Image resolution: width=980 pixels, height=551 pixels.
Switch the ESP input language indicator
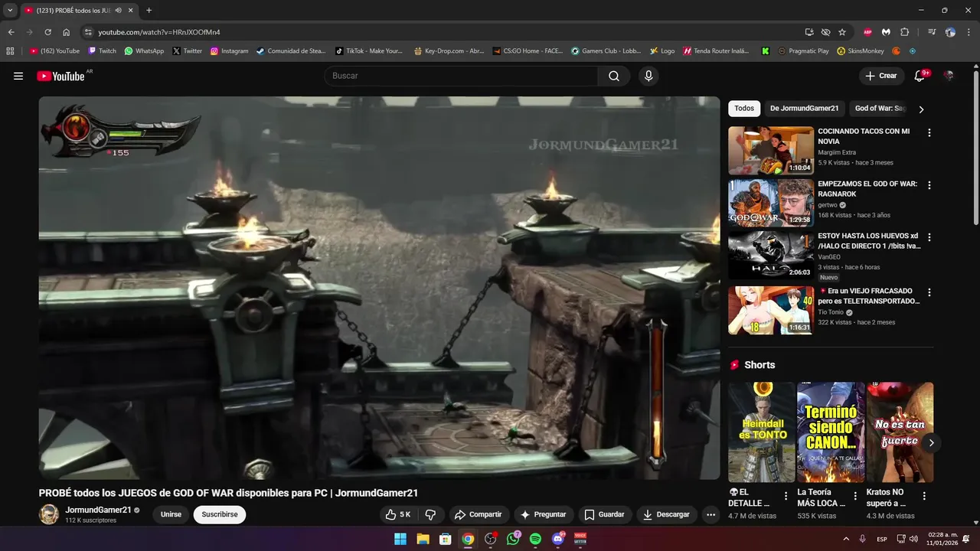(x=882, y=539)
